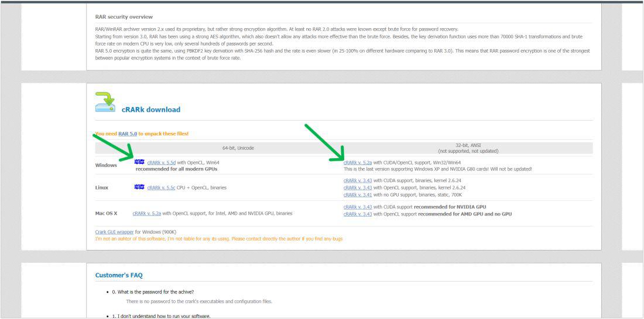Click the 'What is the password for the achive?' question
644x319 pixels.
tap(153, 292)
